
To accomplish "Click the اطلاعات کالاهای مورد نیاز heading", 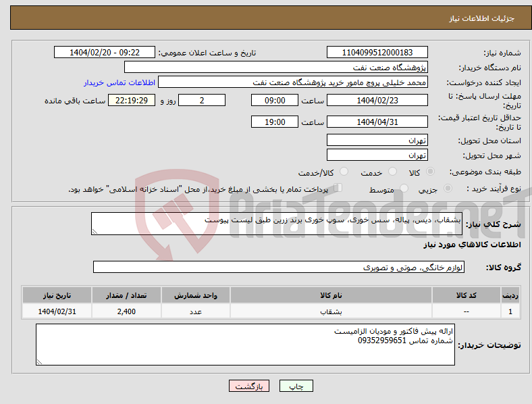I will click(x=473, y=245).
